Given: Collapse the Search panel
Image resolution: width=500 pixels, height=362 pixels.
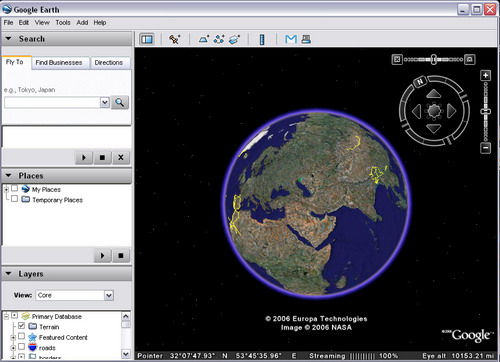Looking at the screenshot, I should (x=8, y=39).
